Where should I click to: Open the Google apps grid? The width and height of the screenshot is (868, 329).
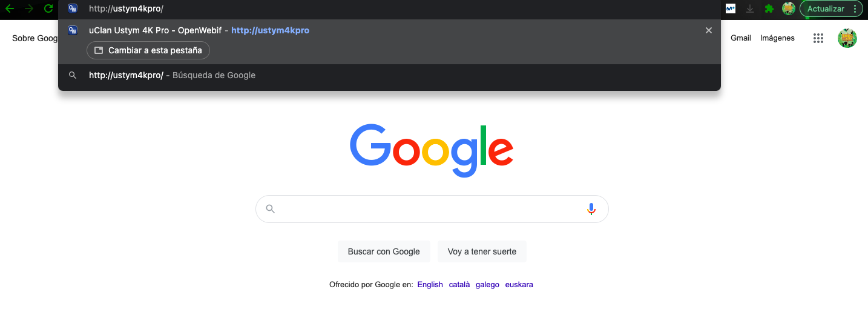[x=818, y=38]
